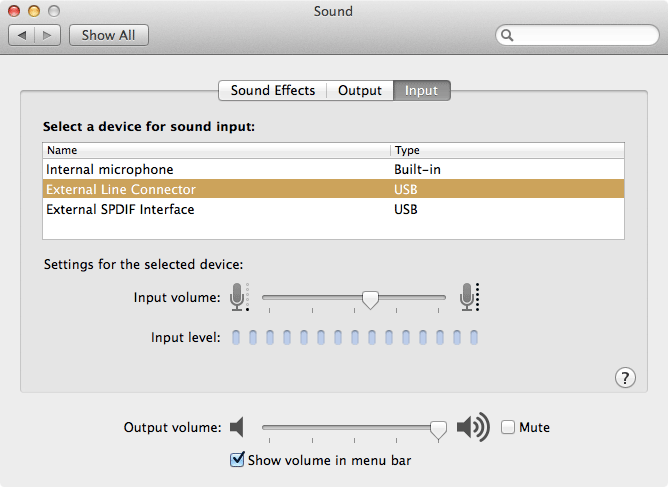This screenshot has height=487, width=668.
Task: Open help with the question mark button
Action: coord(625,377)
